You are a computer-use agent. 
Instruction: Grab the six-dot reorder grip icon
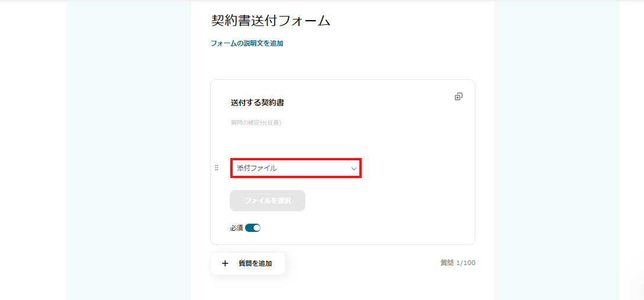[x=217, y=168]
